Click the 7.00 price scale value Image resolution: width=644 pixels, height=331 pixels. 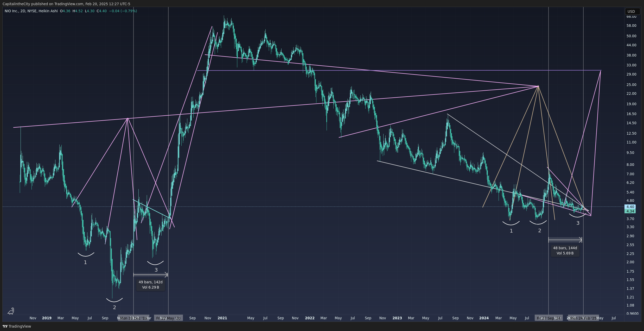tap(630, 174)
